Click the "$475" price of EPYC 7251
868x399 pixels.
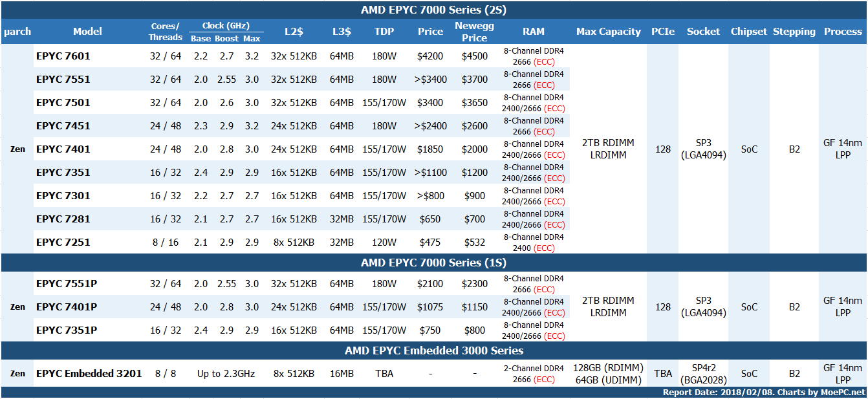click(430, 243)
